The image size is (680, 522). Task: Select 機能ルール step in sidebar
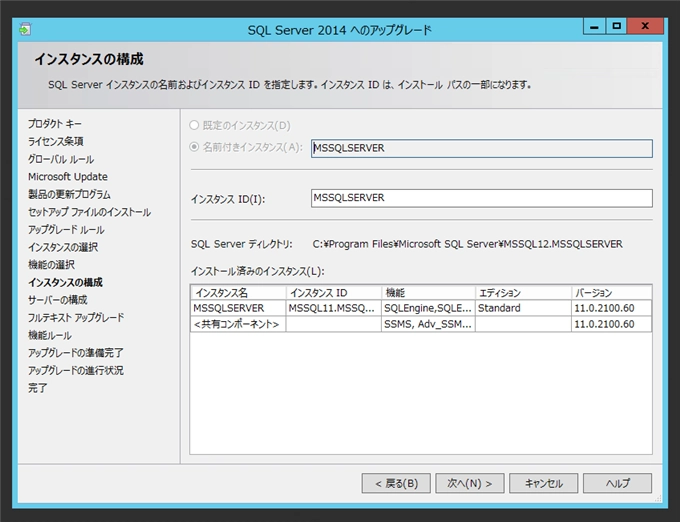tap(50, 335)
